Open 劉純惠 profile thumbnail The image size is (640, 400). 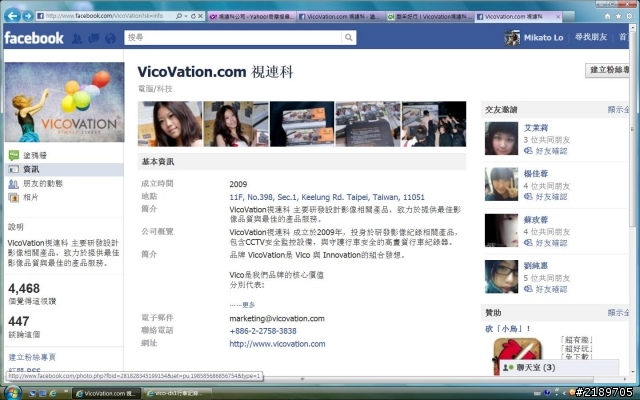tap(501, 276)
